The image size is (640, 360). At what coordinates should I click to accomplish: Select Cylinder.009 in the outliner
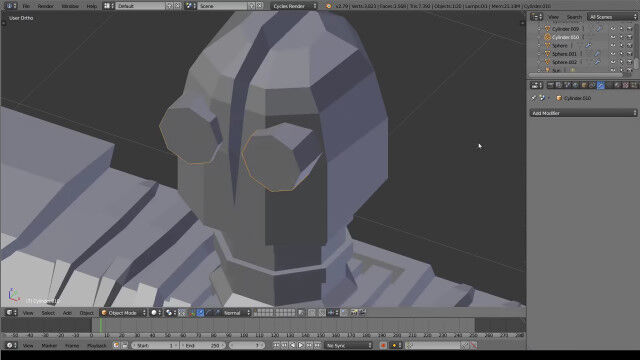coord(565,29)
